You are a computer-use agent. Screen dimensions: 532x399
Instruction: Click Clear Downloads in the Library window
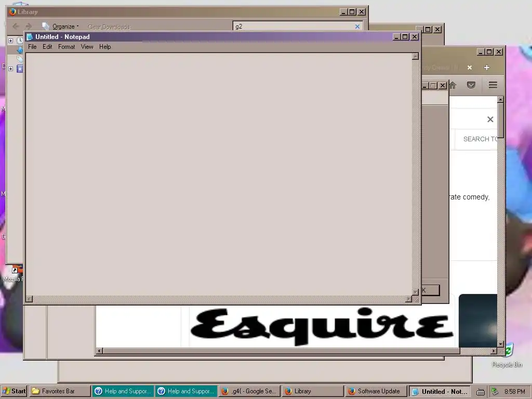point(109,27)
